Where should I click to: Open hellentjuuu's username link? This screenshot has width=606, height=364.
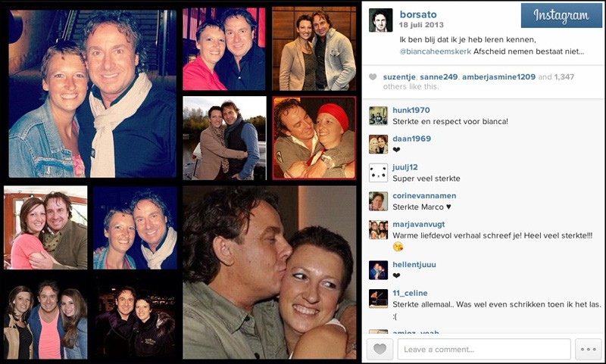click(x=414, y=264)
